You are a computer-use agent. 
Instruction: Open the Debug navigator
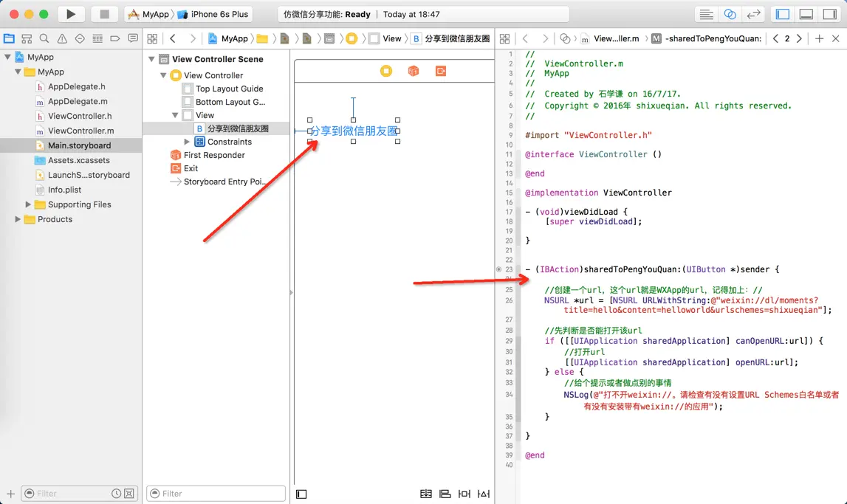coord(97,38)
